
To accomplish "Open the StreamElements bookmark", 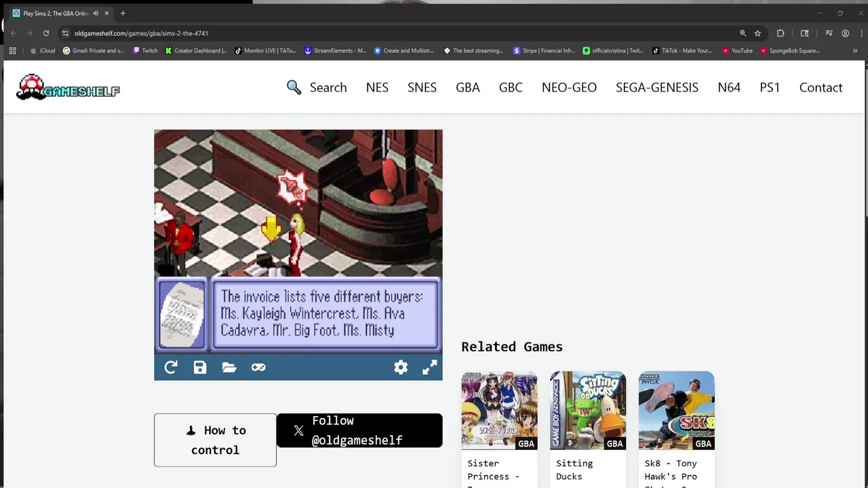I will tap(336, 51).
